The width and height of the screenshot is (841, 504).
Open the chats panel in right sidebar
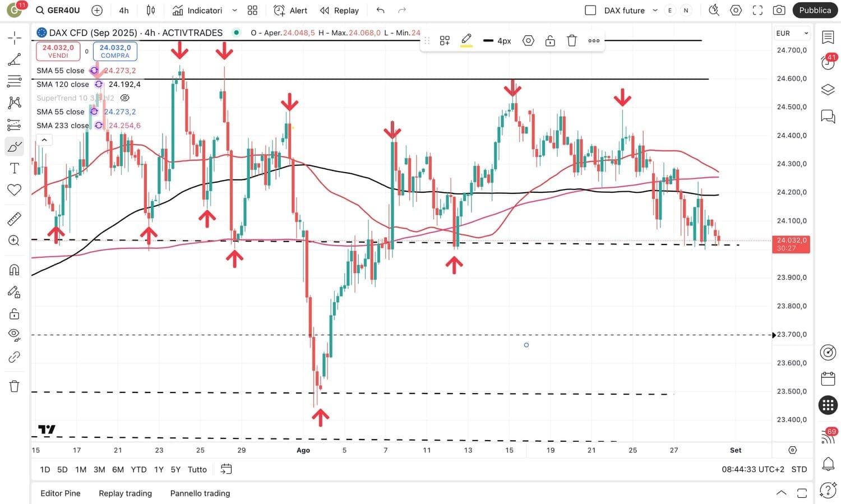[x=828, y=116]
